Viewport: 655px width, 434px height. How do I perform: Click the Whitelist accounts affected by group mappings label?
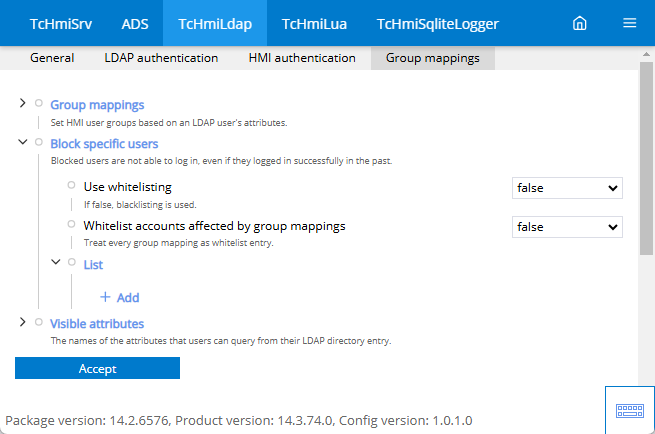[214, 226]
